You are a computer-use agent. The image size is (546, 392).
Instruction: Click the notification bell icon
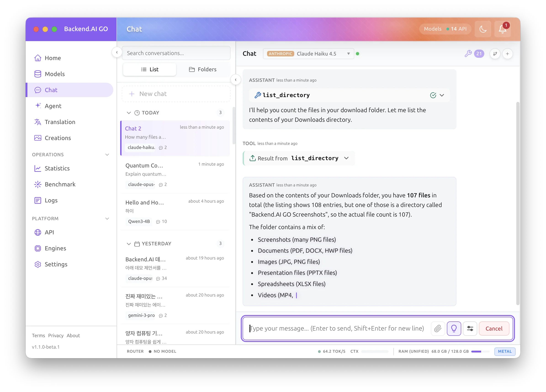pyautogui.click(x=502, y=29)
